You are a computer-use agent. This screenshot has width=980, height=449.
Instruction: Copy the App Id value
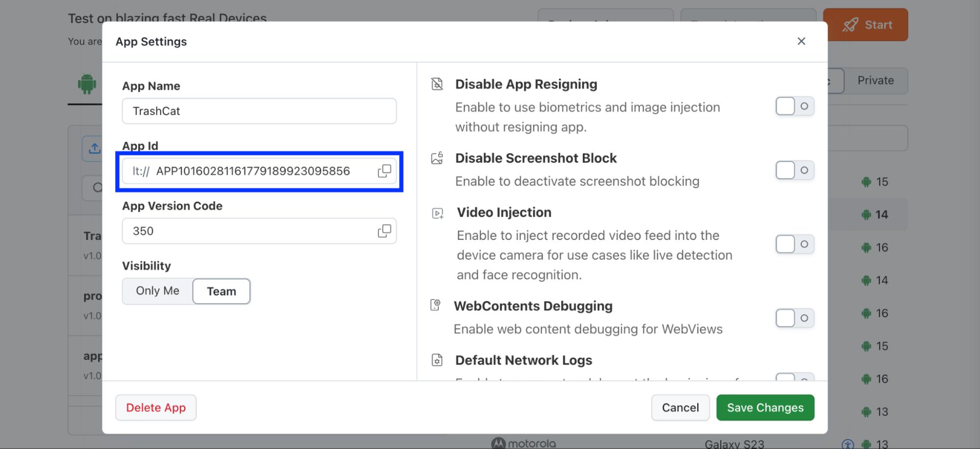pos(384,171)
